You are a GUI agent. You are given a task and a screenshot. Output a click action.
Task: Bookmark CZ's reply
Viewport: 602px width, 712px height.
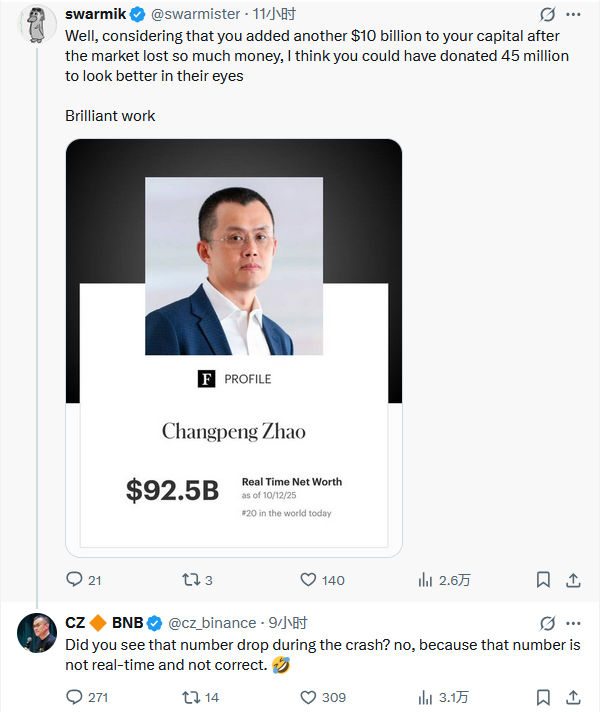pos(543,697)
